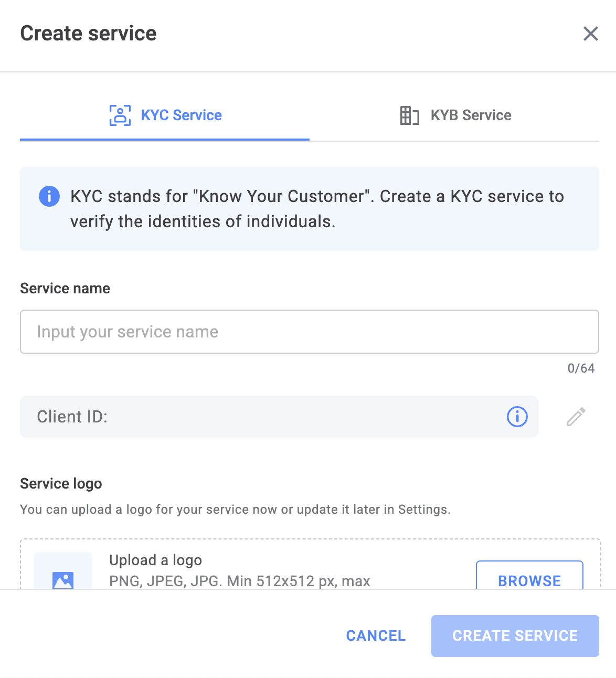Edit Client ID using the pencil icon

(576, 417)
